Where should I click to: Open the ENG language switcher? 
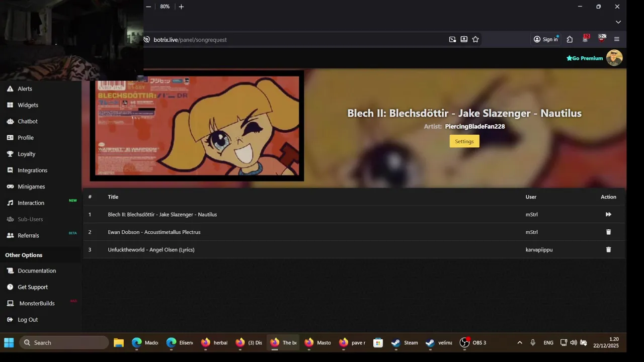pos(548,343)
